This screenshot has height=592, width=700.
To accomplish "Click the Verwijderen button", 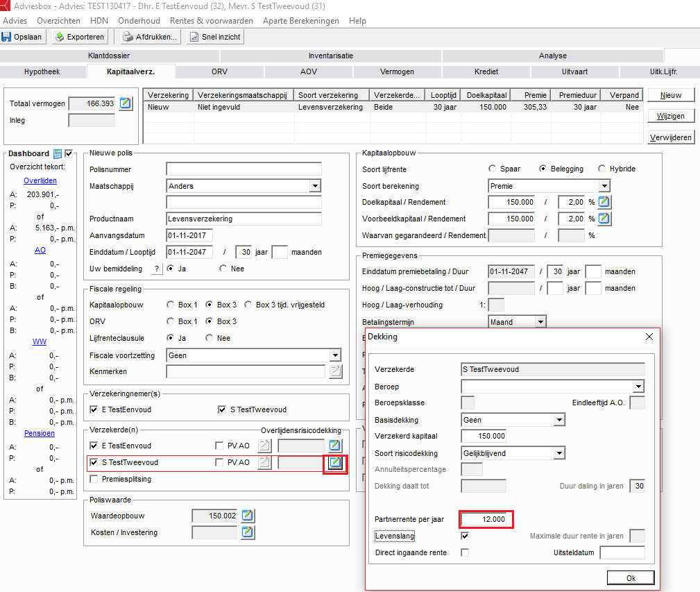I will [x=671, y=137].
